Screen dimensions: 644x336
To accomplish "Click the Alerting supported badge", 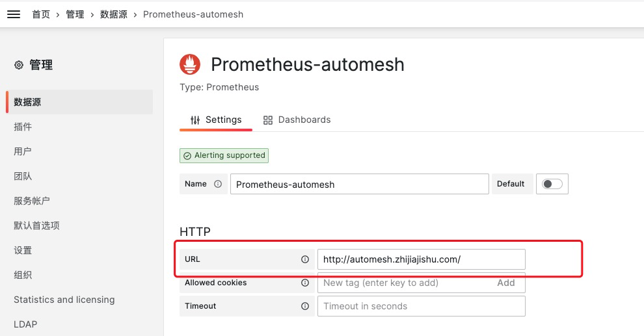I will pos(224,155).
